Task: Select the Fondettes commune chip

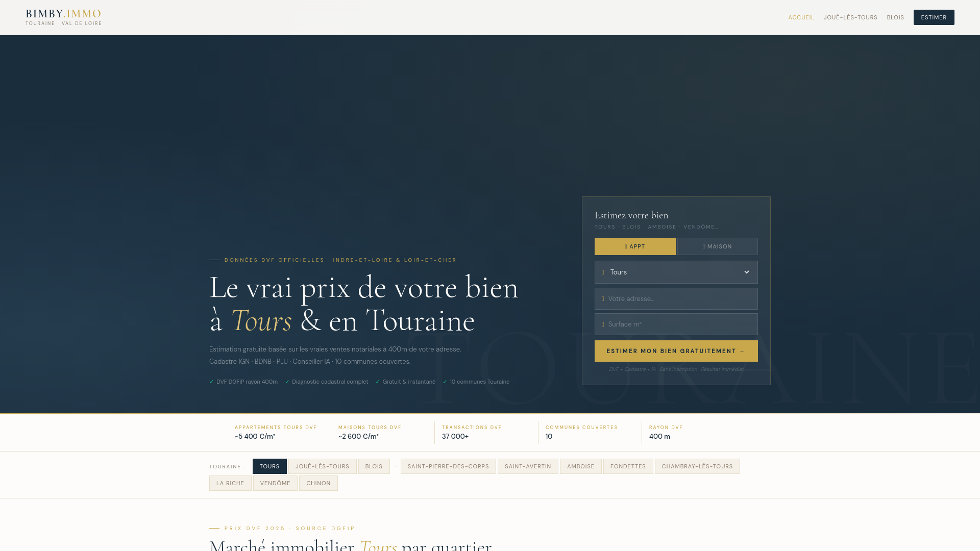Action: [x=628, y=466]
